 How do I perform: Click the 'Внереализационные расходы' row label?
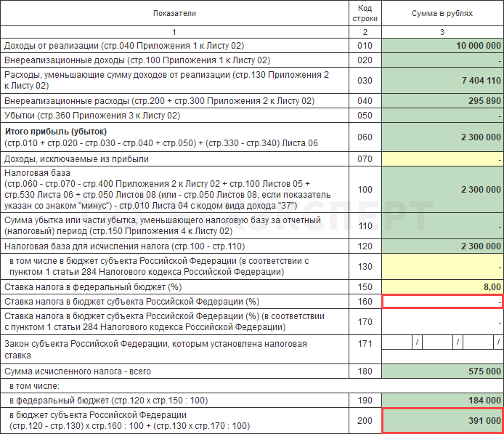coord(160,101)
